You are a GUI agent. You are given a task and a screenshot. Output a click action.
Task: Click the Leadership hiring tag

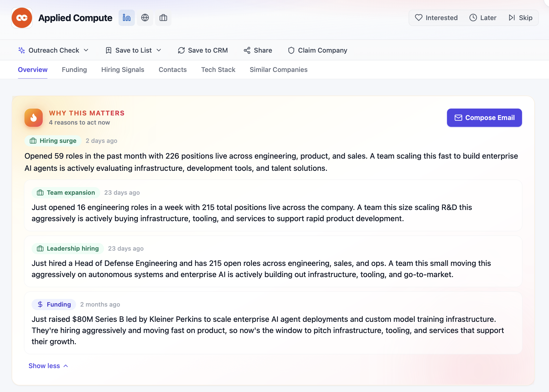[68, 249]
